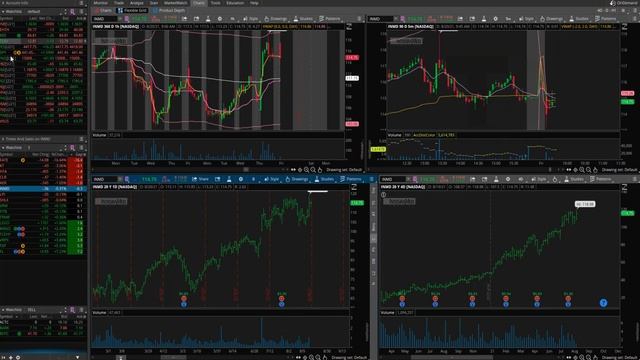Click the first earnings marker in the bottom-left chart
The width and height of the screenshot is (640, 360).
184,299
